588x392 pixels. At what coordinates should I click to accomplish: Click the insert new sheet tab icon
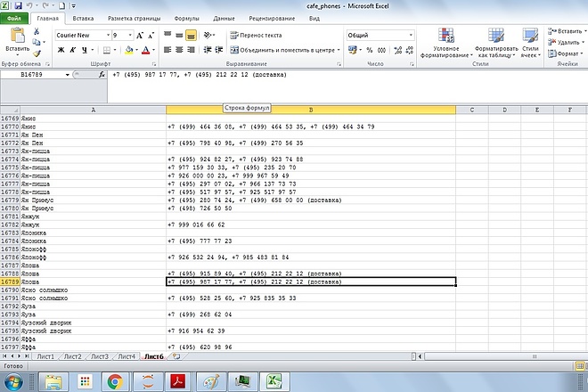coord(176,356)
